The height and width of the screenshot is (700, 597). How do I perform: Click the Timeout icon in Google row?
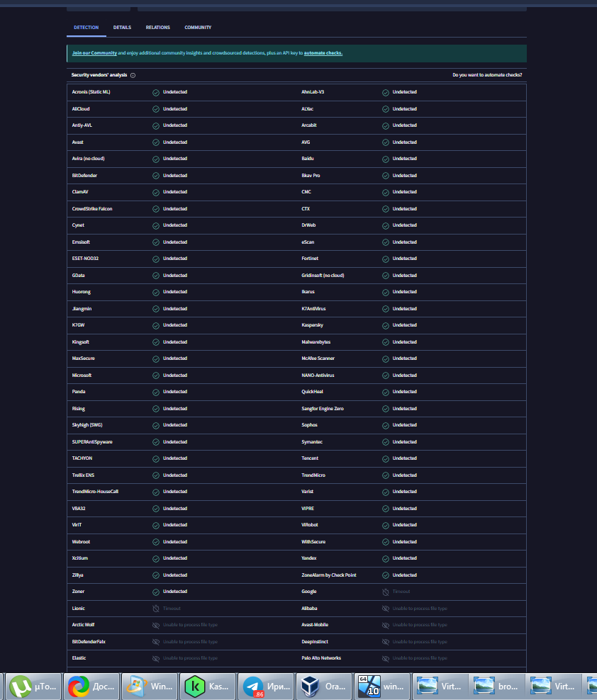[x=386, y=592]
